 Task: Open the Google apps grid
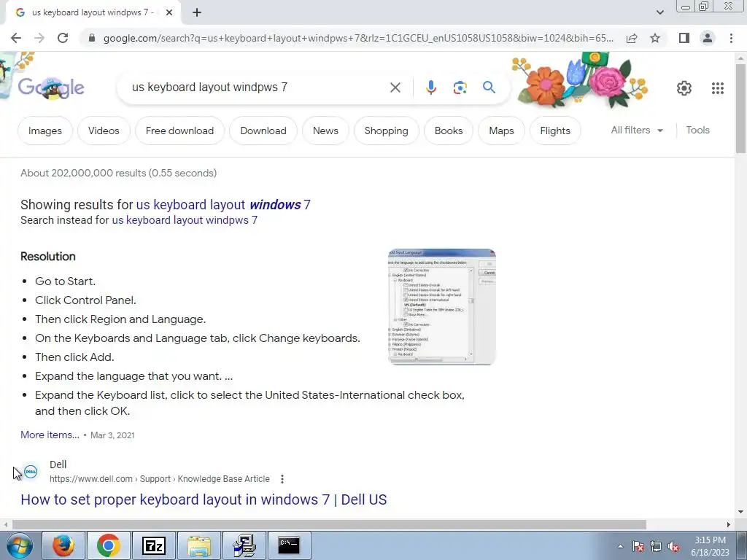(x=718, y=88)
